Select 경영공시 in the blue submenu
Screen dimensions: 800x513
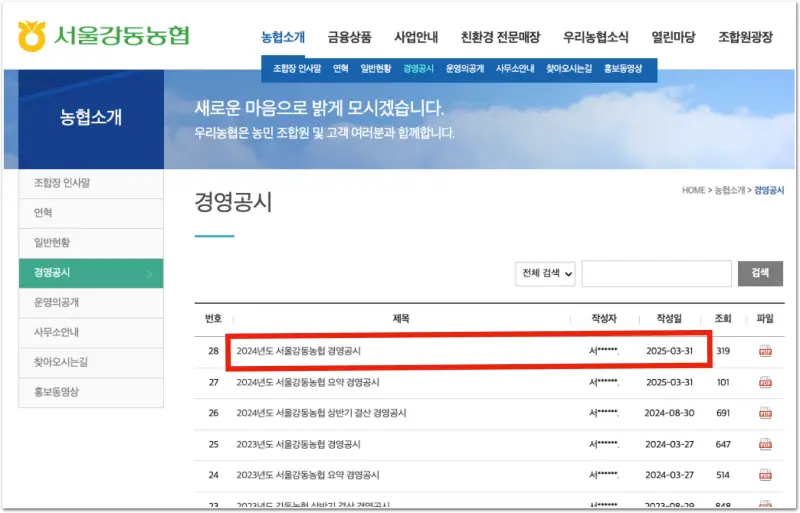418,69
